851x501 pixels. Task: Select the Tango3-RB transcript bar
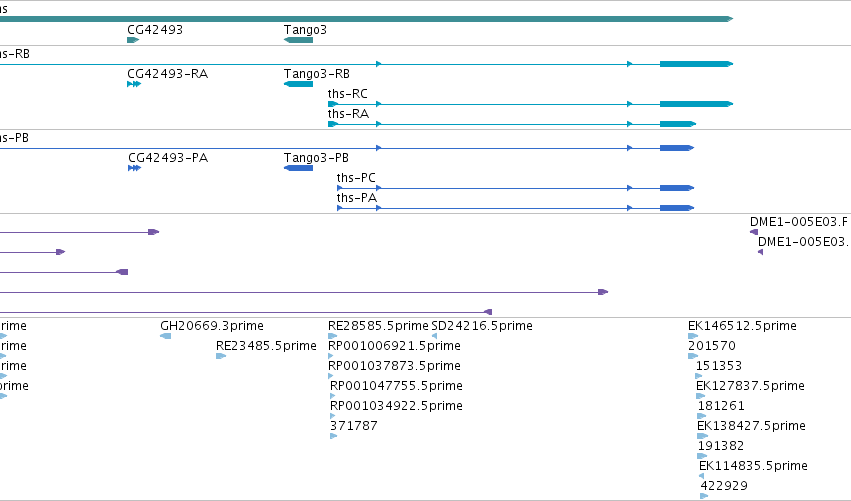coord(298,84)
